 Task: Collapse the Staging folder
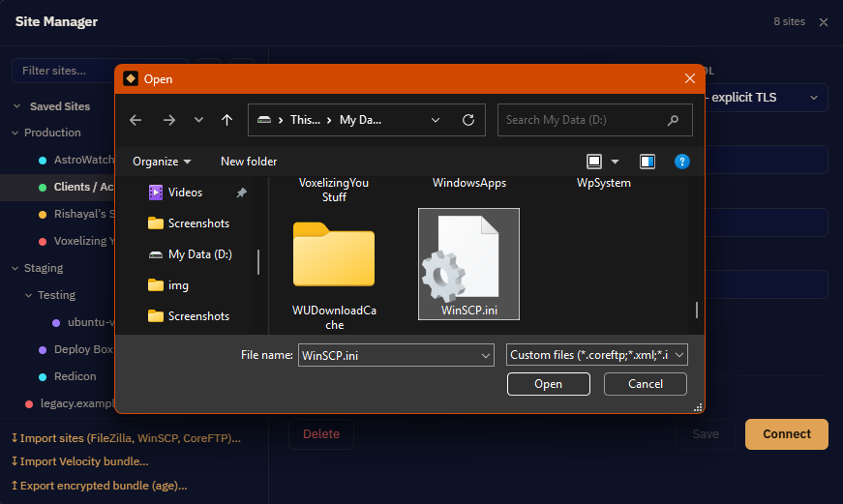pyautogui.click(x=15, y=268)
